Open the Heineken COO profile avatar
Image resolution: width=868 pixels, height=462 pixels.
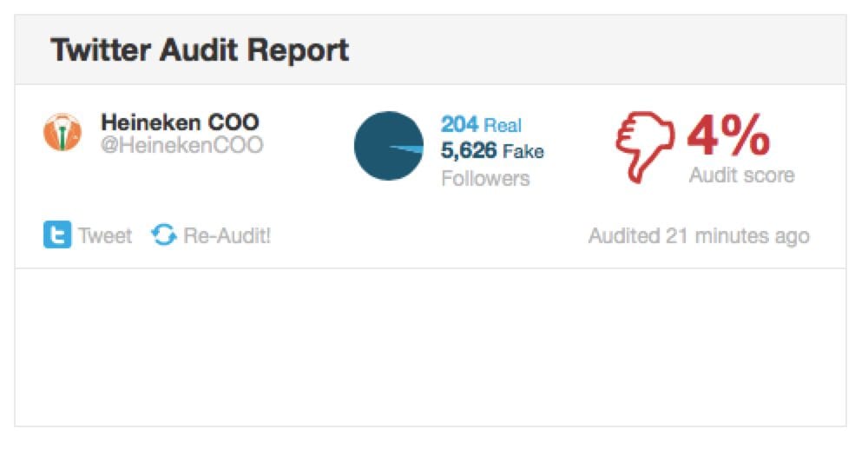[62, 132]
